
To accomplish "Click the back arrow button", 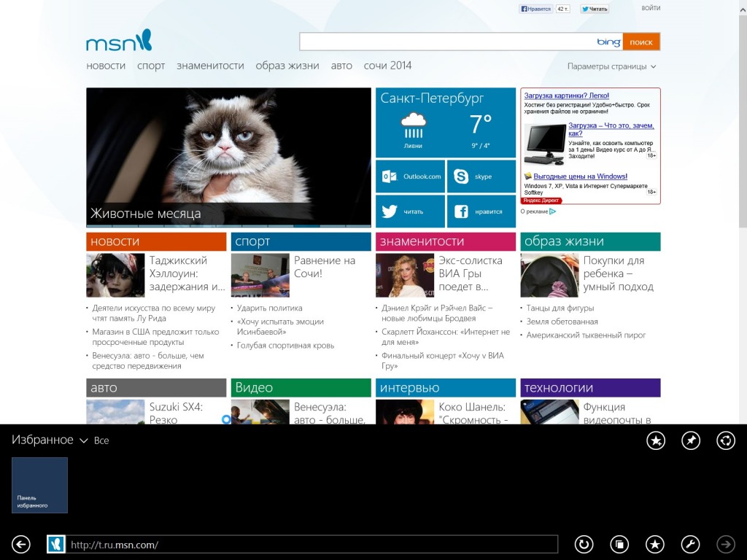I will [21, 544].
